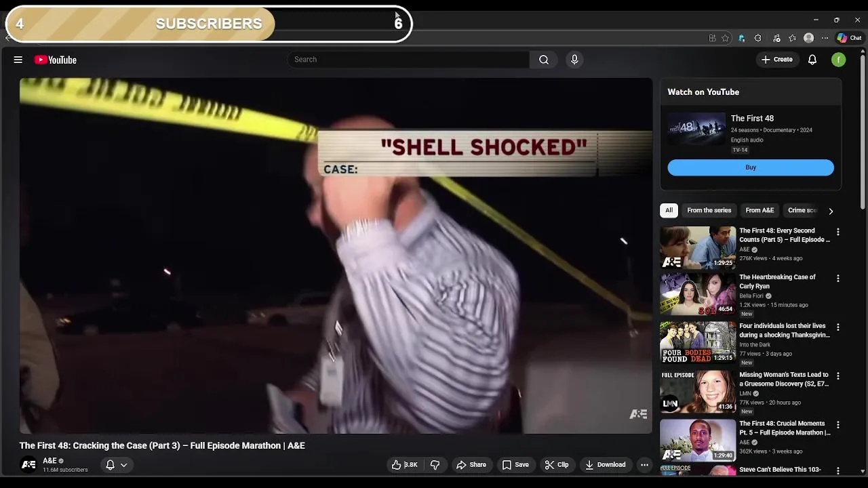Download the video

click(x=606, y=465)
